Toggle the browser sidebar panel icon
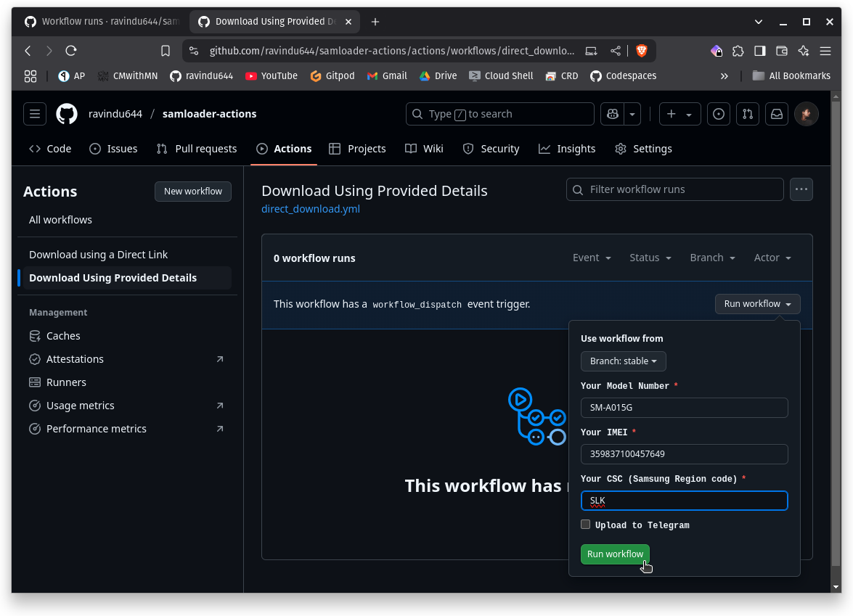 pyautogui.click(x=760, y=51)
